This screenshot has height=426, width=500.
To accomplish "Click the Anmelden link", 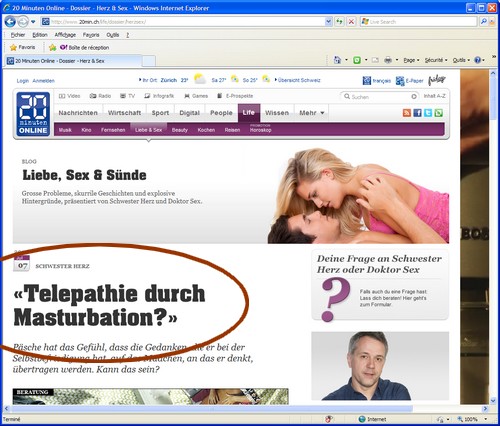I will (x=43, y=81).
